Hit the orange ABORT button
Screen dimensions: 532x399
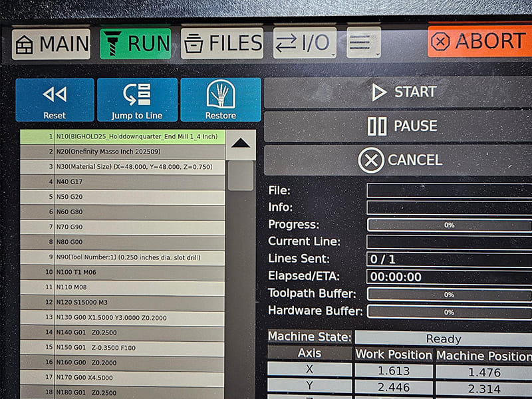point(479,41)
